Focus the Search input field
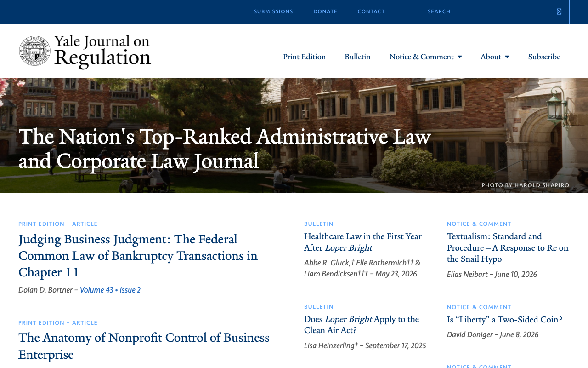 pyautogui.click(x=487, y=11)
